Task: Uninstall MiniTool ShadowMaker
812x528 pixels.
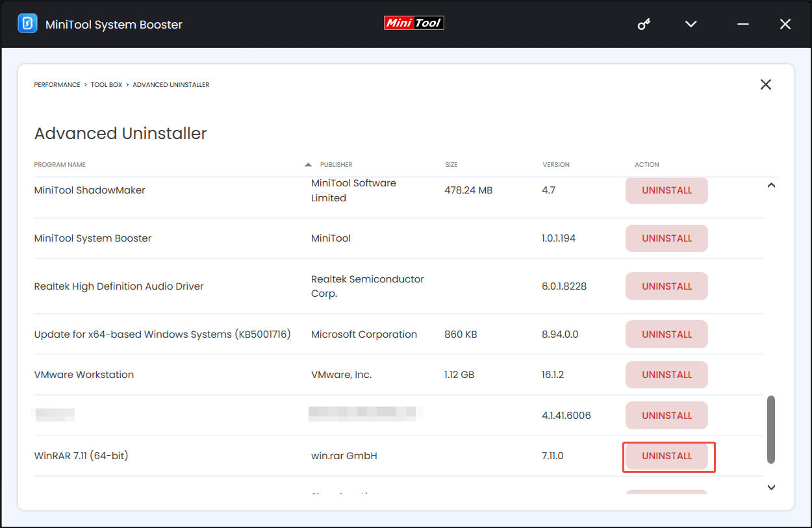Action: pyautogui.click(x=666, y=190)
